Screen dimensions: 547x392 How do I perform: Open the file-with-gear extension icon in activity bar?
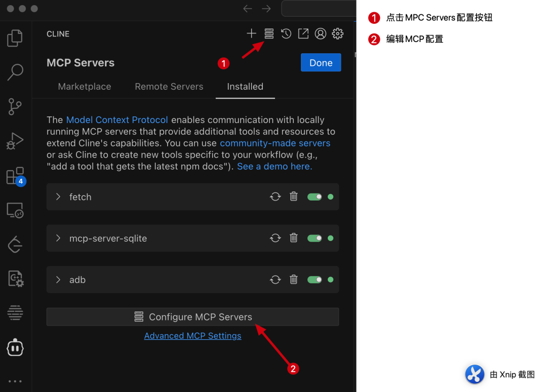(16, 279)
